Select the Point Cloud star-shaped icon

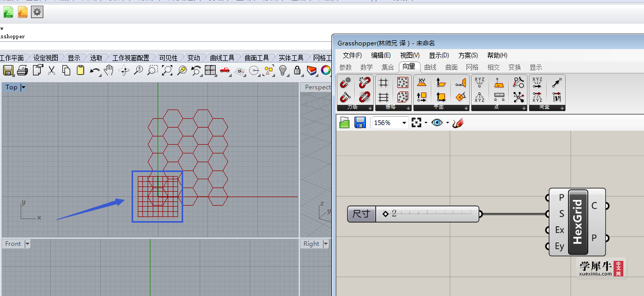519,97
